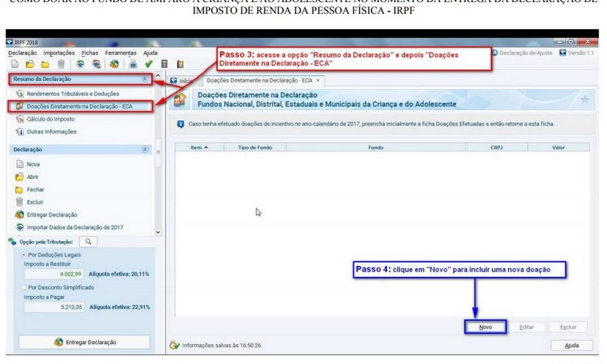Click the green checkmark toolbar icon

coord(149,64)
